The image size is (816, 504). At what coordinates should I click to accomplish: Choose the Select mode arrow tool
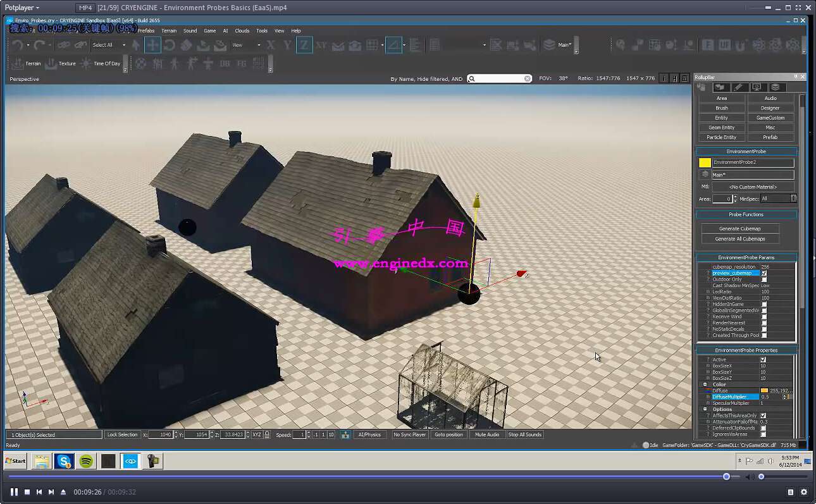(x=135, y=45)
